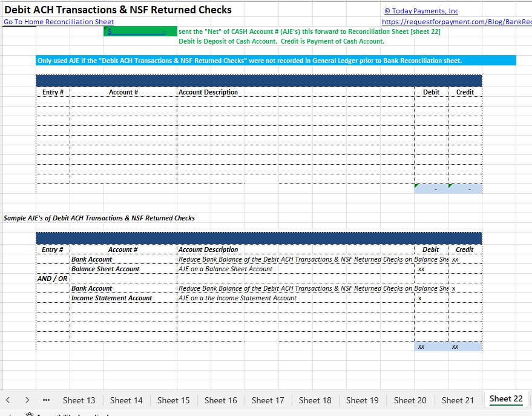Select the 'xx' debit value in Balance Sheet row
Viewport: 532px width, 416px height.
(x=432, y=269)
